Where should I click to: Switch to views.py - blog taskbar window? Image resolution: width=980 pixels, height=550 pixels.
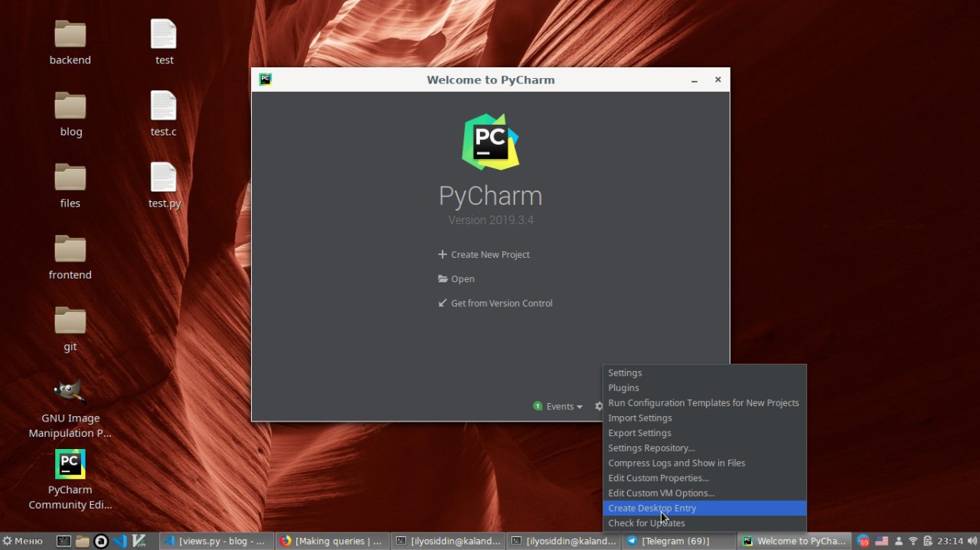[x=217, y=541]
